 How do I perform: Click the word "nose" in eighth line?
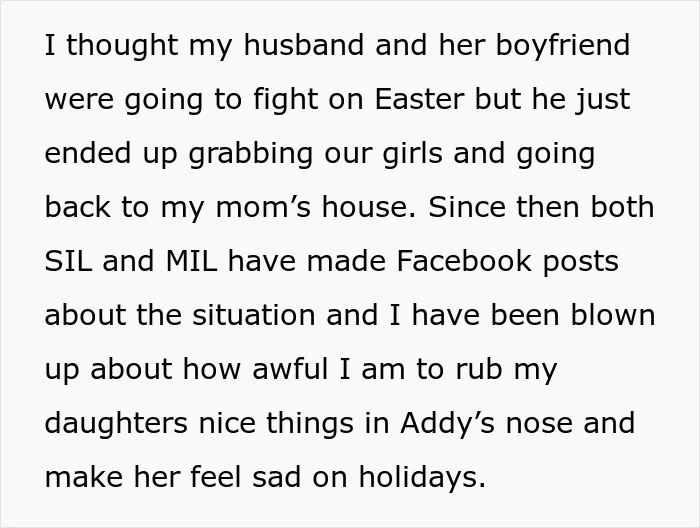coord(539,424)
